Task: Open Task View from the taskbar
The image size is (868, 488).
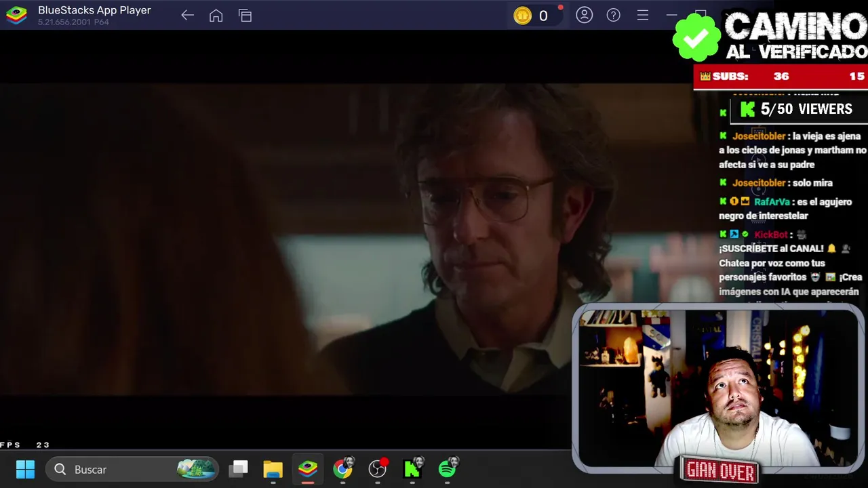Action: click(238, 469)
